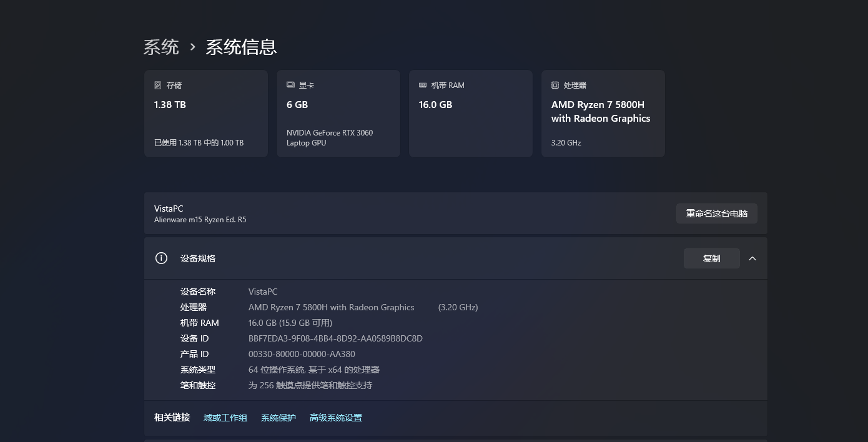Click the 笔和触控 row label
This screenshot has height=442, width=868.
click(x=198, y=385)
